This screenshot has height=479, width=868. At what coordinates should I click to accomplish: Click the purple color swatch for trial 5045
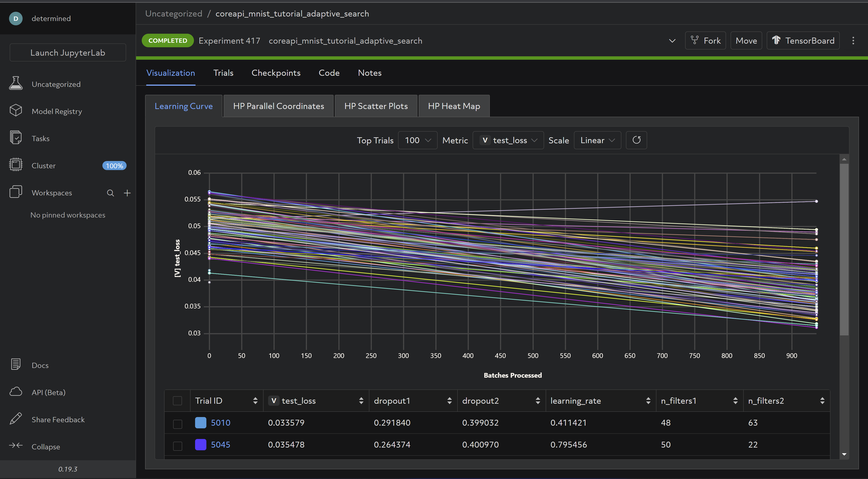pos(200,445)
